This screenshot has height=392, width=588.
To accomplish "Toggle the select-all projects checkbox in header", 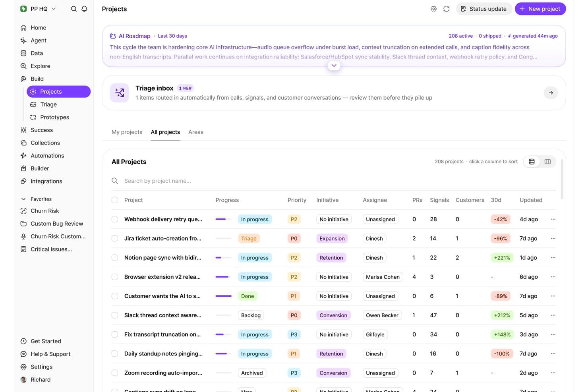I will pyautogui.click(x=115, y=200).
